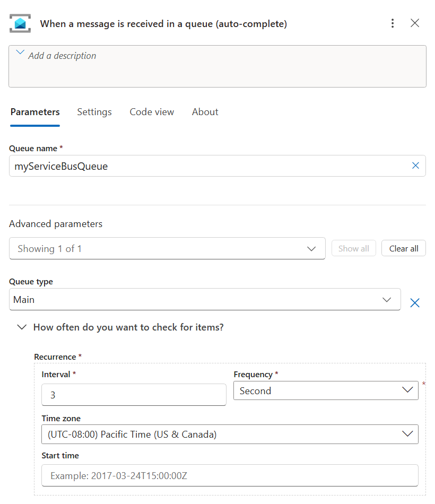Viewport: 435px width, 504px height.
Task: Focus the Interval value box
Action: pos(133,395)
